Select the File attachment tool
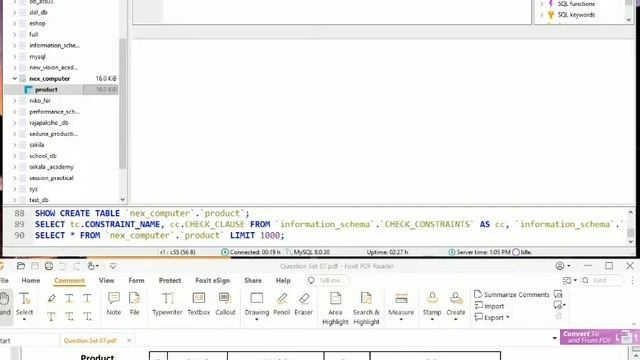The height and width of the screenshot is (360, 640). (134, 304)
